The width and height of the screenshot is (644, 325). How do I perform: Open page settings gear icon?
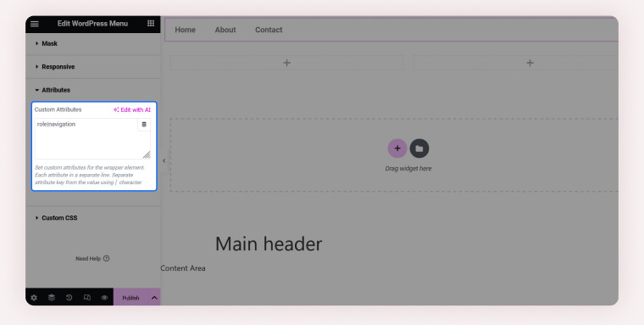(34, 298)
